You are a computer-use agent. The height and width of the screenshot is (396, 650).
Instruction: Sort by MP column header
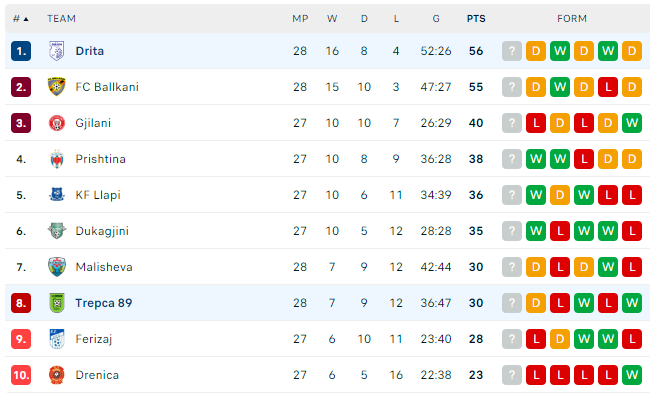(300, 19)
